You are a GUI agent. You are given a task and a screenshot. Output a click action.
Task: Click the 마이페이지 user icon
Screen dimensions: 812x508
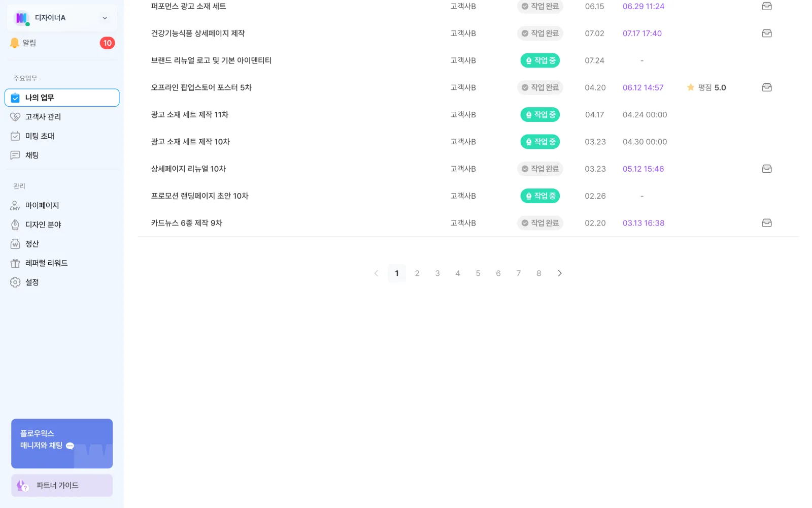coord(15,206)
